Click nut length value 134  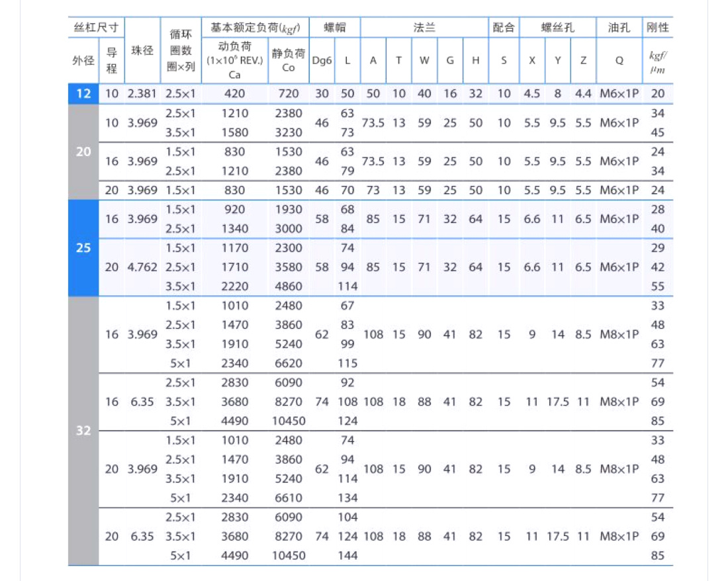click(x=347, y=498)
